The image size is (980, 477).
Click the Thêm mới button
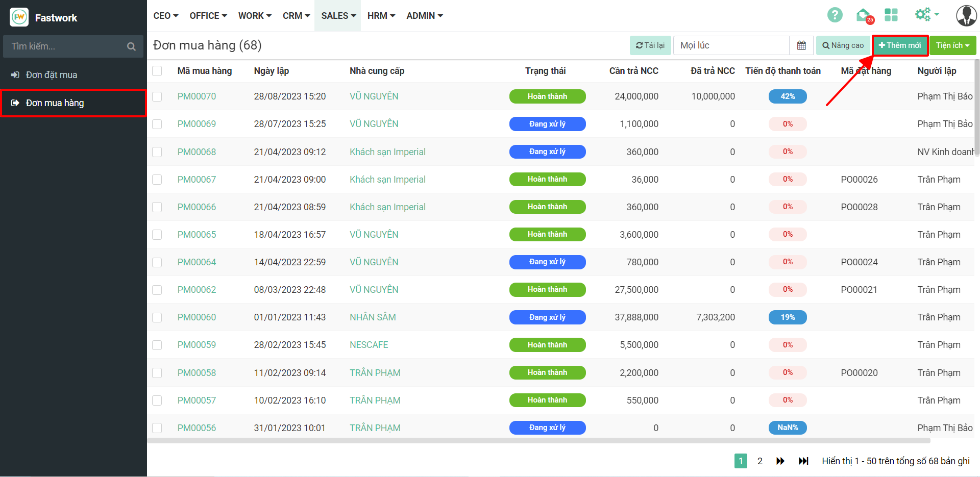tap(899, 45)
